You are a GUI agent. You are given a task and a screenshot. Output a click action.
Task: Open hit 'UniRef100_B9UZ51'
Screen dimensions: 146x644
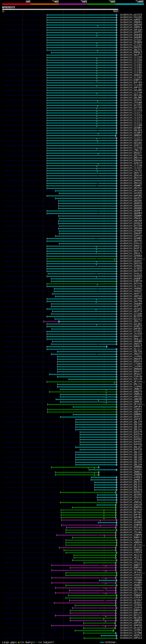point(131,48)
